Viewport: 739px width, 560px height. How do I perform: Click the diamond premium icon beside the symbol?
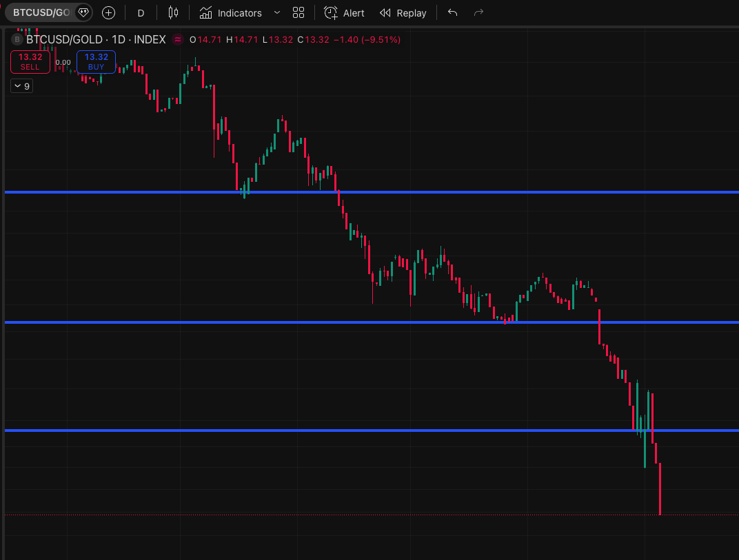tap(83, 12)
